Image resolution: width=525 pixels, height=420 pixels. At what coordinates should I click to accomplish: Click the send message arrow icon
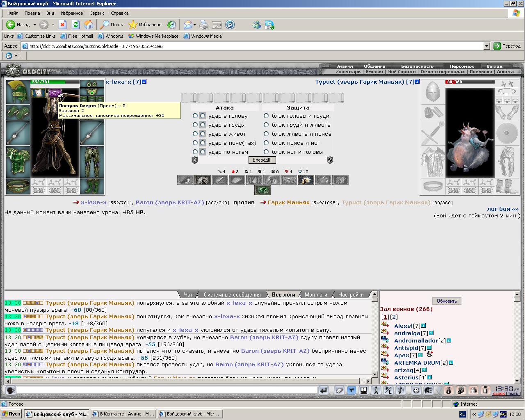(x=324, y=390)
